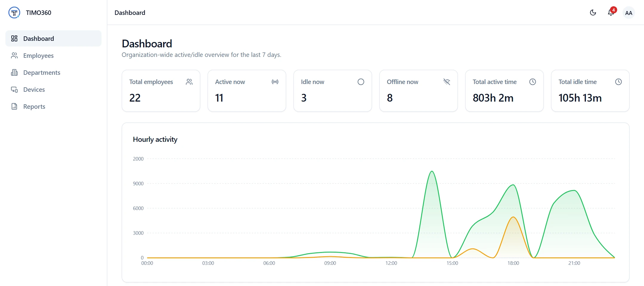Open the AA user avatar menu

coord(629,13)
